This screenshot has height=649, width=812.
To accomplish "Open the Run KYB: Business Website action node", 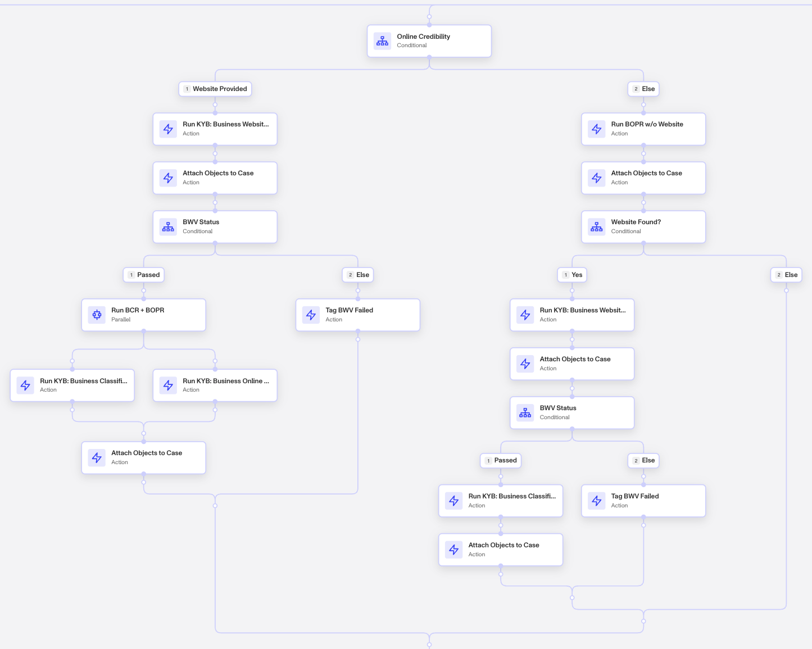I will 215,129.
